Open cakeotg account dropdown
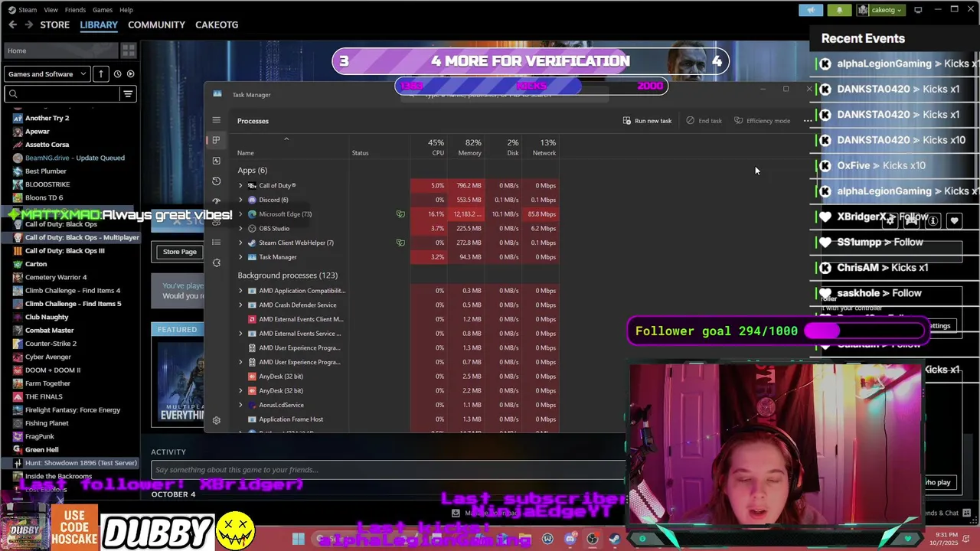The height and width of the screenshot is (551, 980). point(880,10)
